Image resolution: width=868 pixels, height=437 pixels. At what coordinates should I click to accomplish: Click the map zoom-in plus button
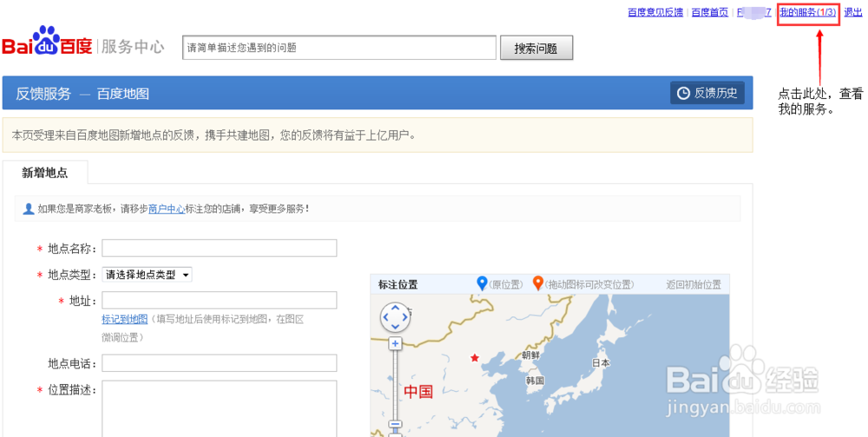(395, 344)
